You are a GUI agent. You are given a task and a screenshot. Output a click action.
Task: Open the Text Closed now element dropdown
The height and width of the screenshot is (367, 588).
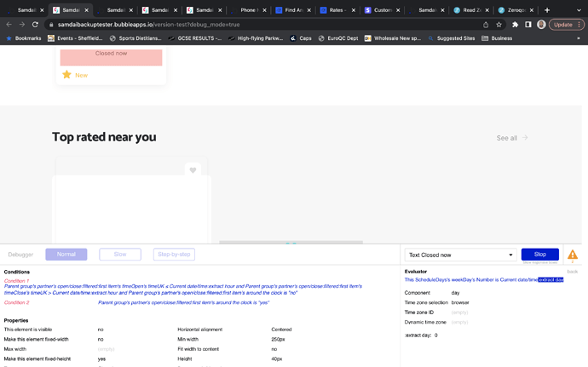(x=460, y=255)
